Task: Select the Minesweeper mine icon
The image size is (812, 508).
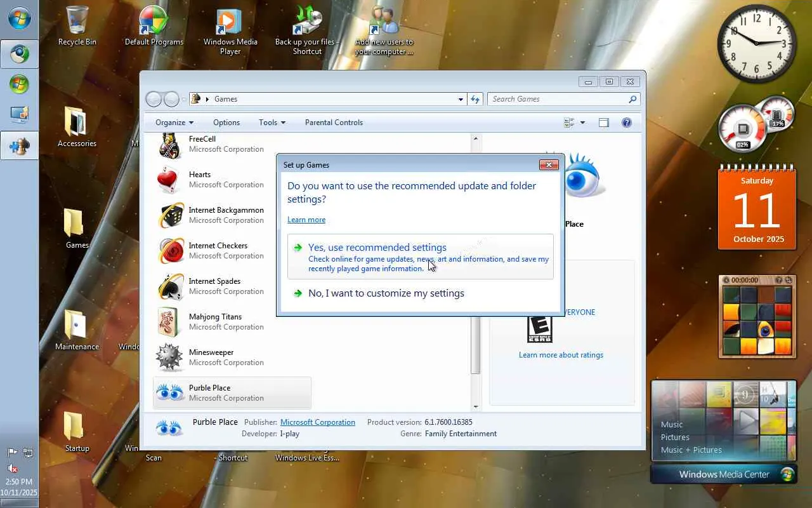Action: (x=169, y=358)
